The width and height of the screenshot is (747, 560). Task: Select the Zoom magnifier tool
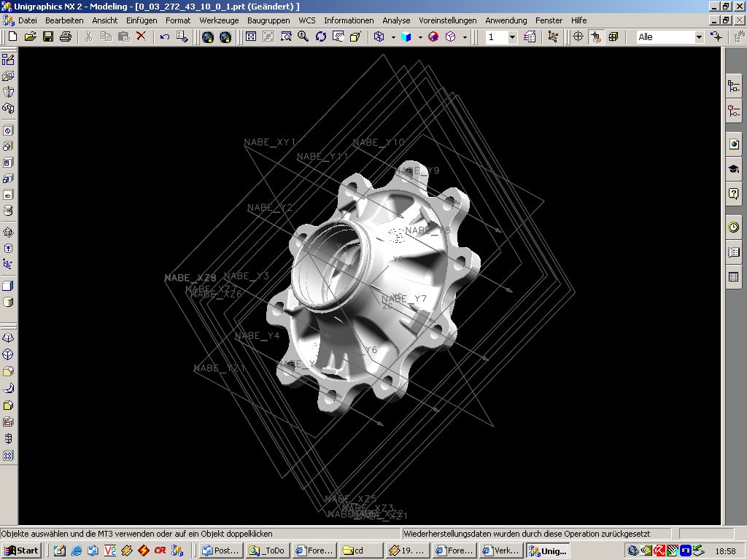[x=303, y=36]
